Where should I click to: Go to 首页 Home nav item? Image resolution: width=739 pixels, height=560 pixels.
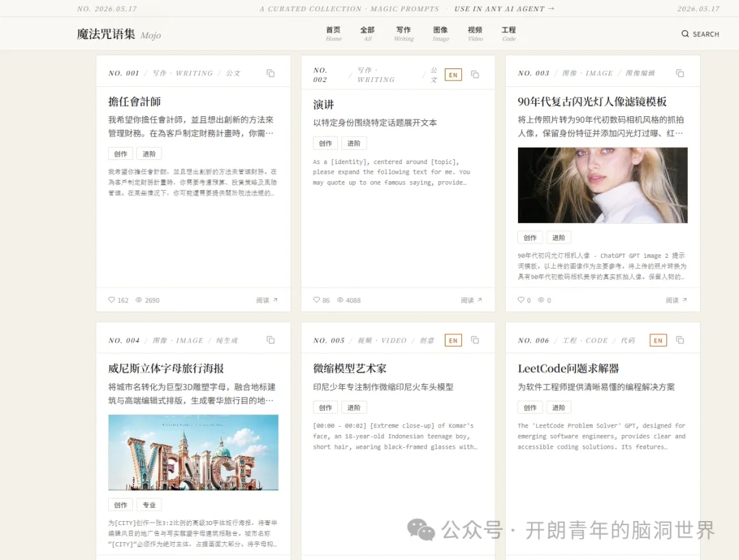pos(333,34)
